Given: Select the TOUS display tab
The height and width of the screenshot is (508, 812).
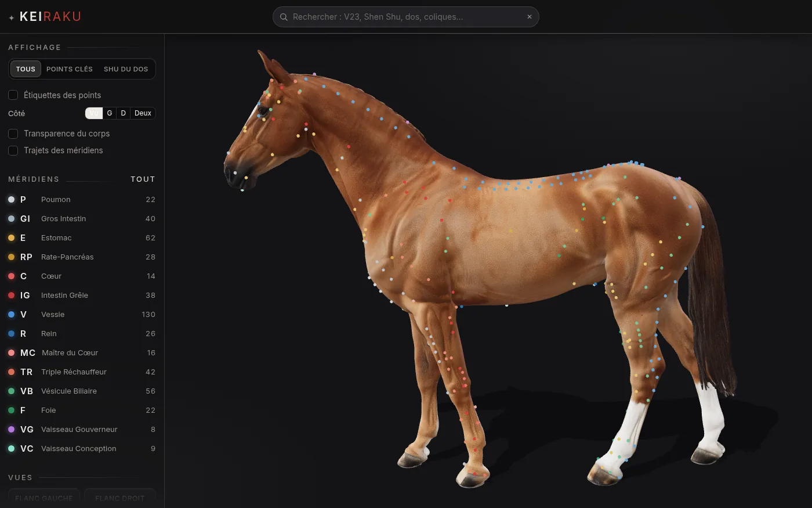Looking at the screenshot, I should click(x=26, y=69).
